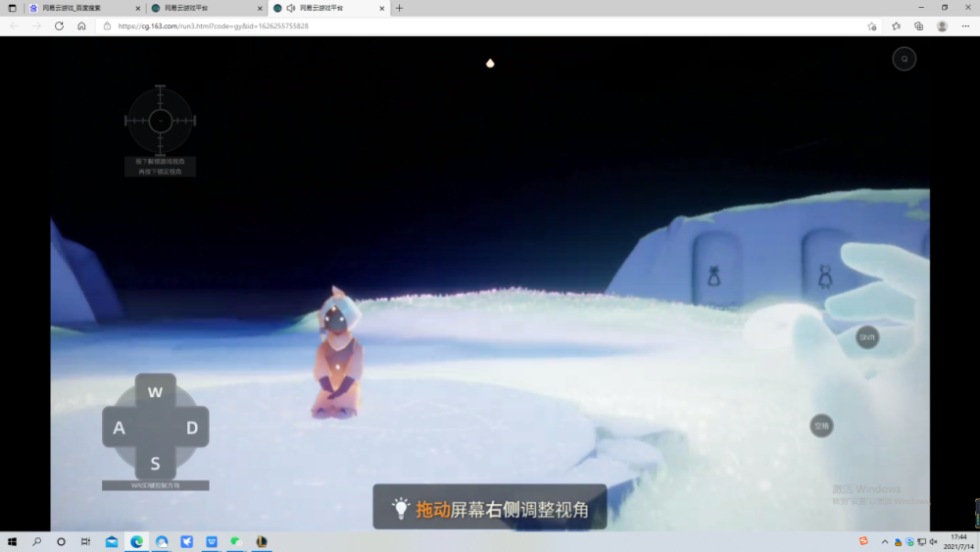Open the Windows Start menu
The height and width of the screenshot is (552, 980).
pos(12,541)
